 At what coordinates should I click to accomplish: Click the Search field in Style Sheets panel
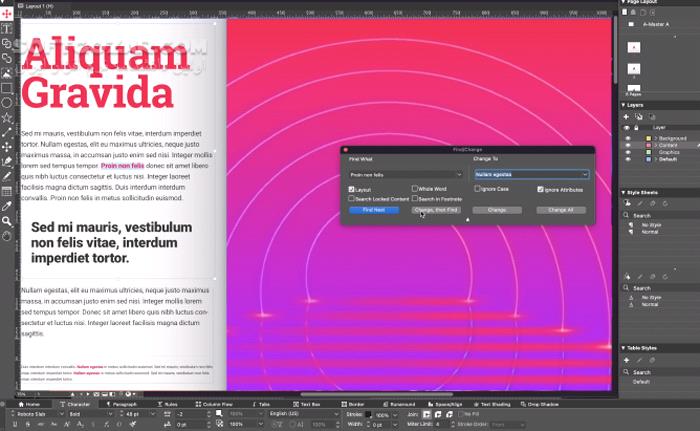(x=661, y=215)
